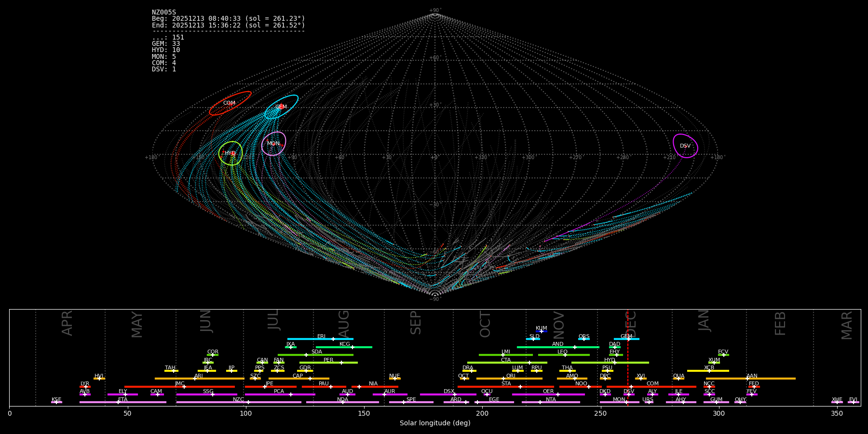Click the AND shower bar in timeline
Image resolution: width=868 pixels, height=434 pixels.
(558, 347)
